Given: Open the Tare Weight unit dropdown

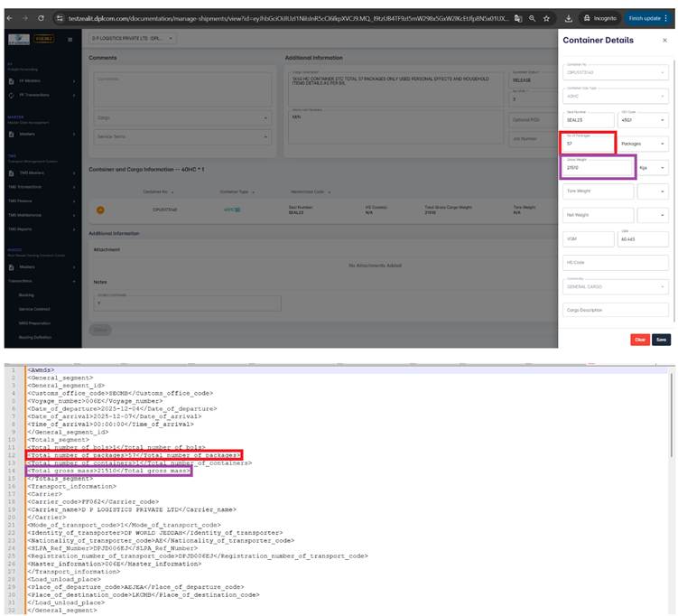Looking at the screenshot, I should click(653, 191).
